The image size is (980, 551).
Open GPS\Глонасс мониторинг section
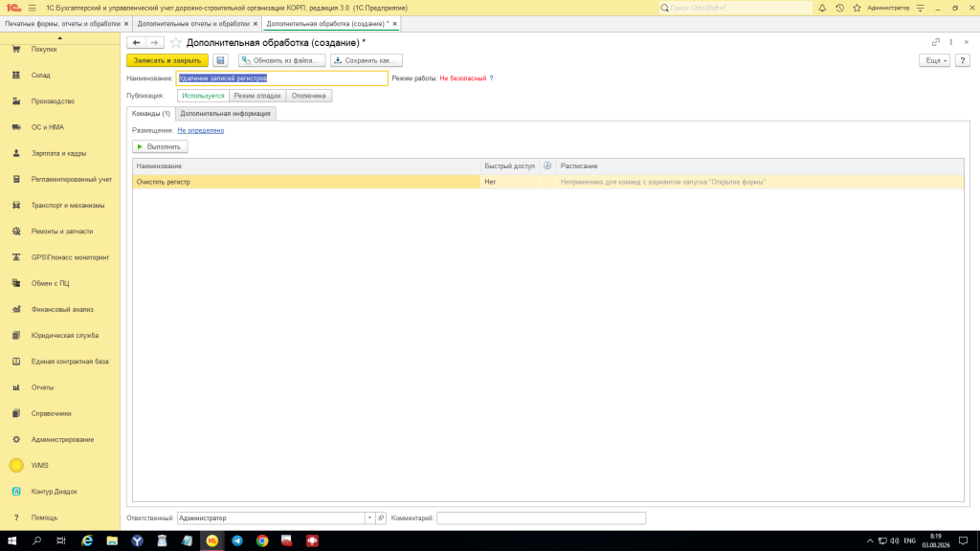(x=70, y=257)
